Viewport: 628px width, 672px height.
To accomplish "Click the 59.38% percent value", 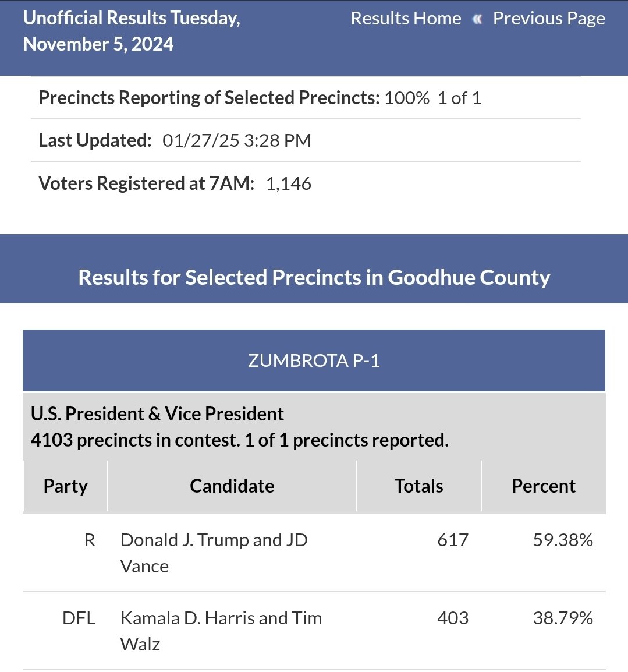I will point(563,540).
